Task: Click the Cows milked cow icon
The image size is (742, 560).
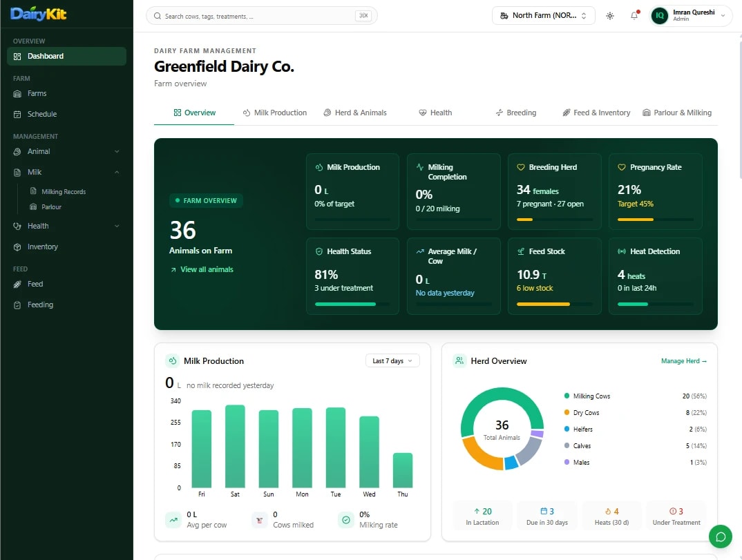Action: 259,520
